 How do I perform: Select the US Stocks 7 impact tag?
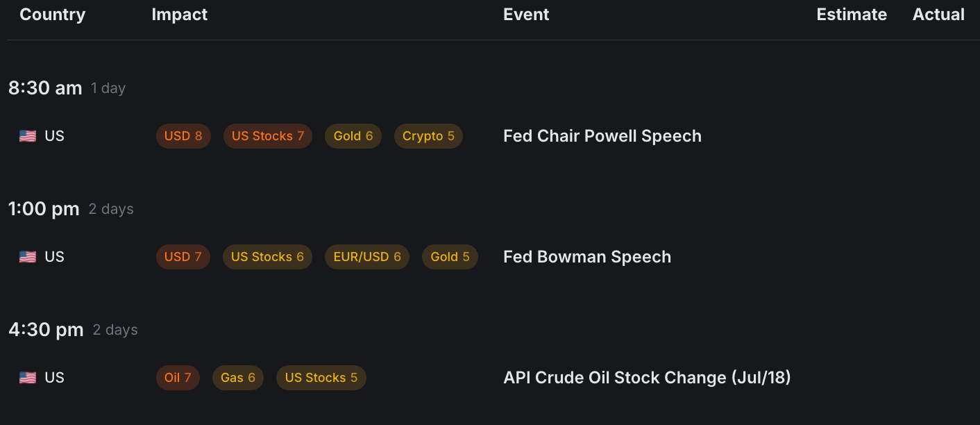click(268, 136)
